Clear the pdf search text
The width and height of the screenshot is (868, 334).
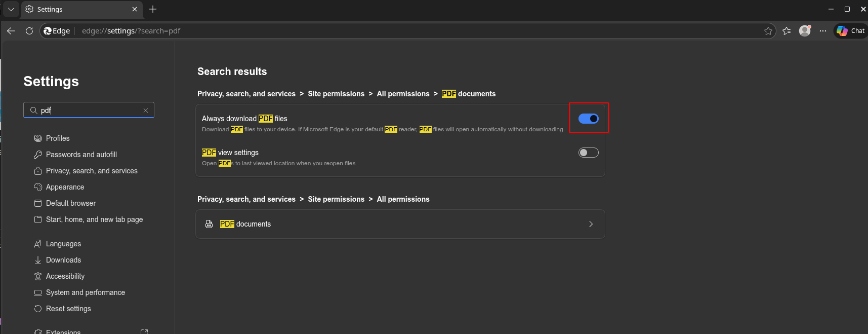pyautogui.click(x=146, y=110)
